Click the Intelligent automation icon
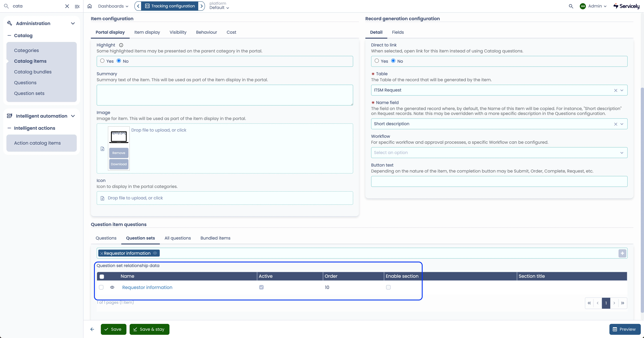The height and width of the screenshot is (338, 644). pyautogui.click(x=10, y=116)
